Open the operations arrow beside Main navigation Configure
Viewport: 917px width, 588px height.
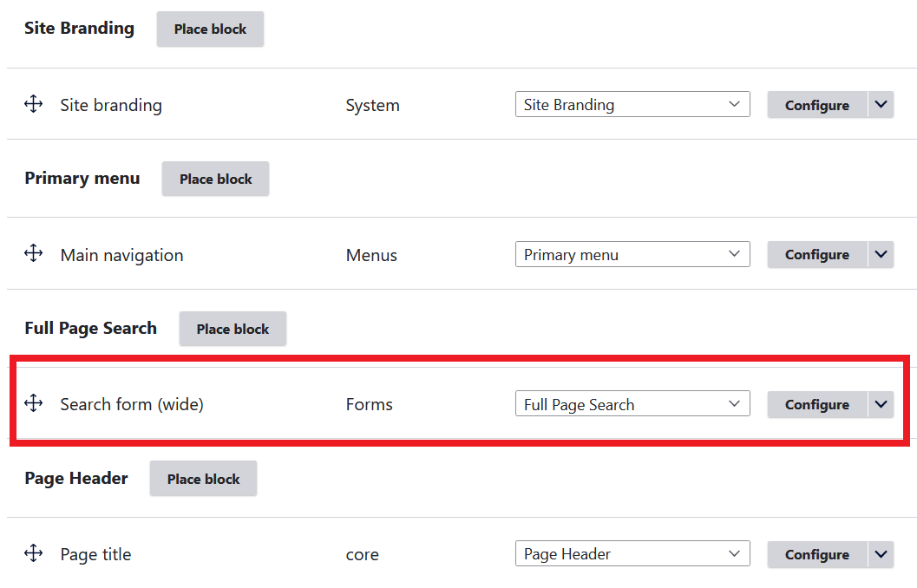click(881, 255)
